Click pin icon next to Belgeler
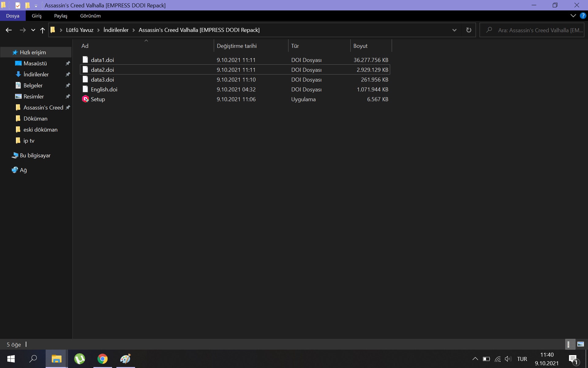This screenshot has height=368, width=588. [68, 85]
